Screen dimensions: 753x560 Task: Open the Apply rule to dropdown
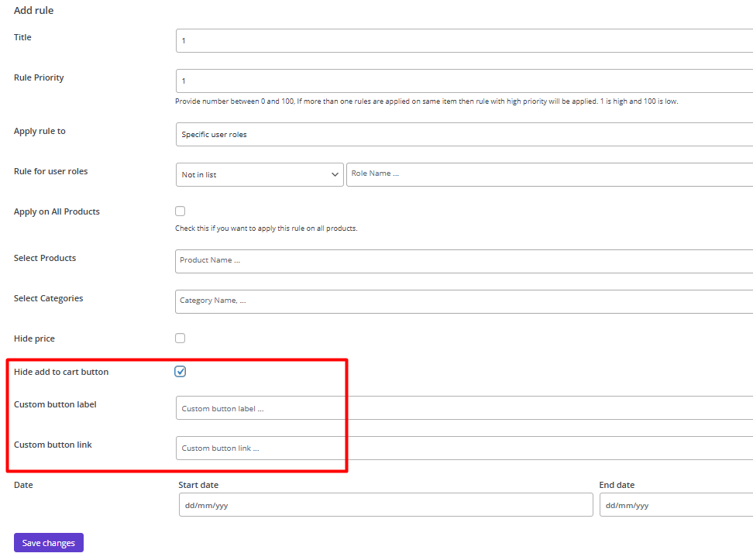pyautogui.click(x=464, y=135)
